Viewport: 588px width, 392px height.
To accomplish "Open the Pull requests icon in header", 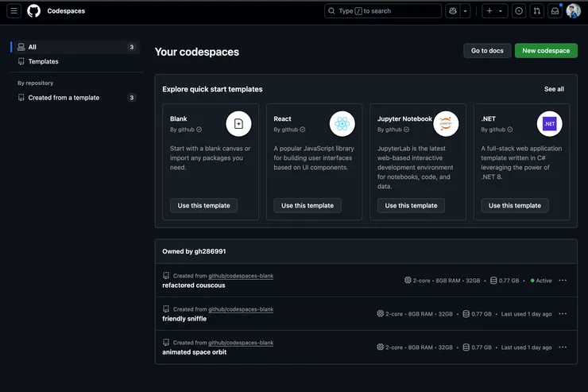I will pos(537,11).
